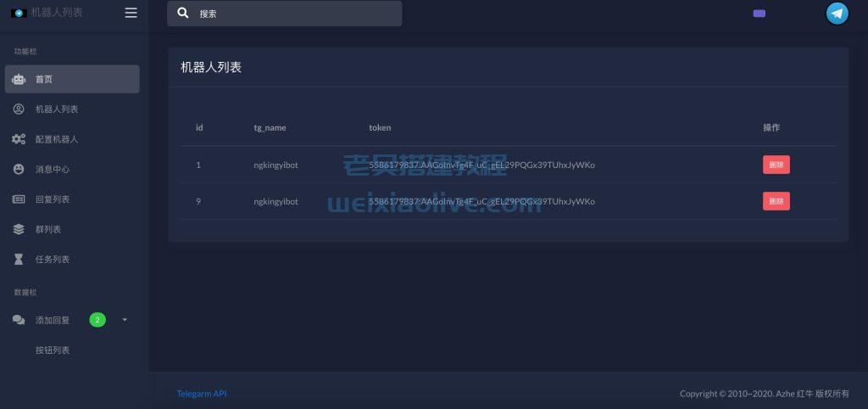Open 按钮列表 submenu item

pos(53,350)
